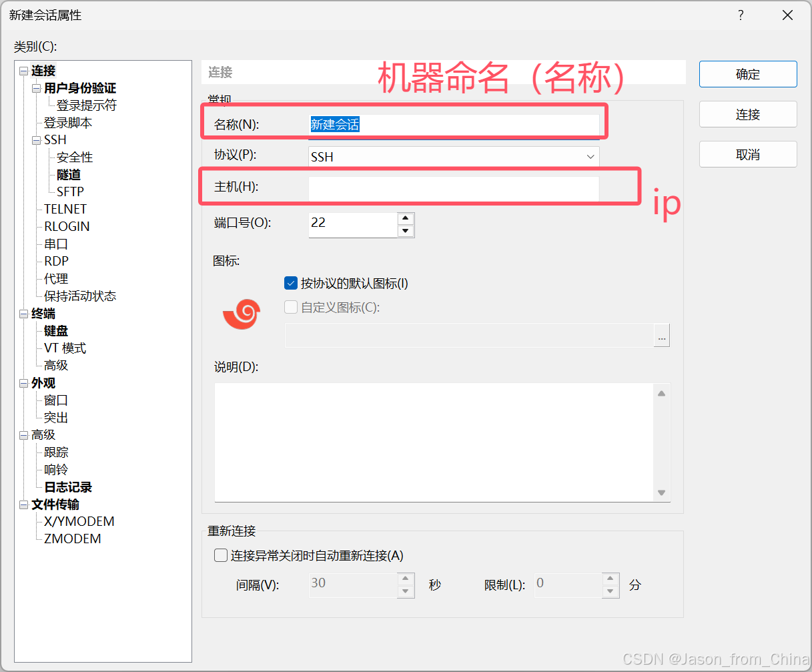Decrease the port number with down arrow
This screenshot has width=812, height=672.
(406, 231)
